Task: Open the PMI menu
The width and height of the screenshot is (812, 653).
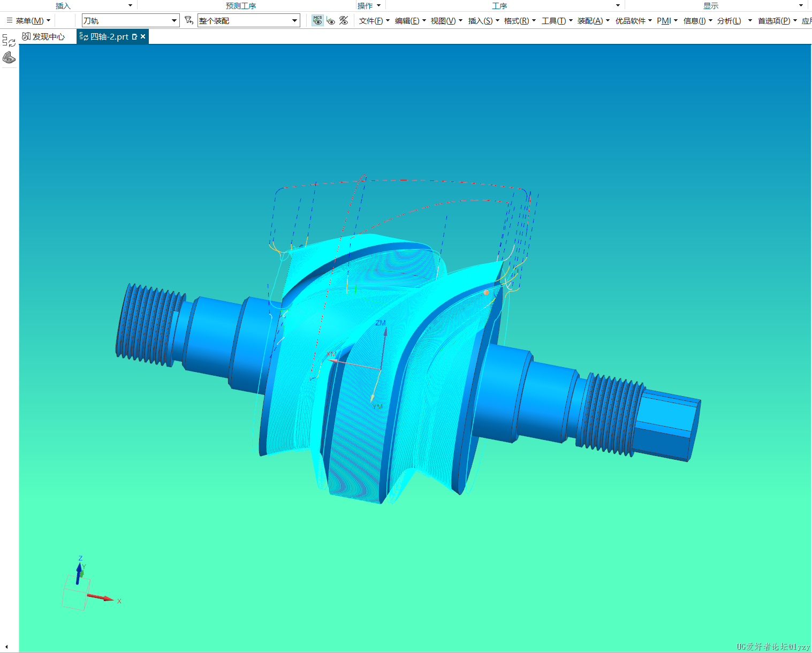Action: click(x=667, y=21)
